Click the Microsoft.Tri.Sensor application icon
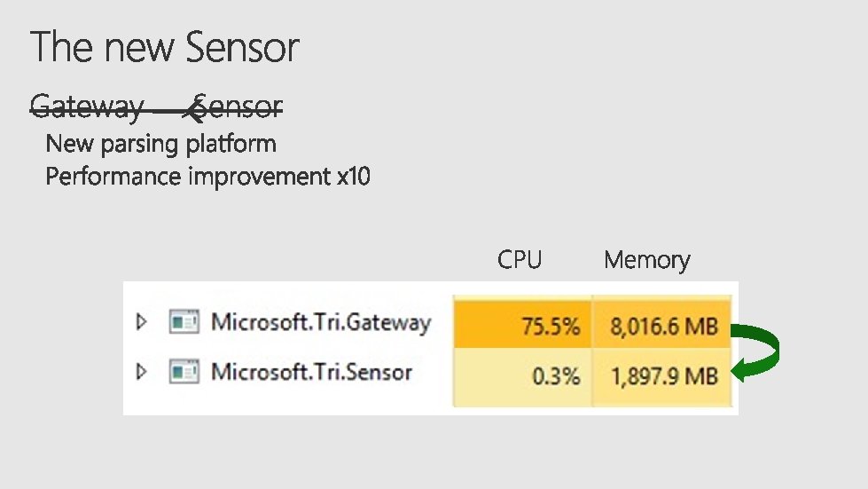 point(184,371)
